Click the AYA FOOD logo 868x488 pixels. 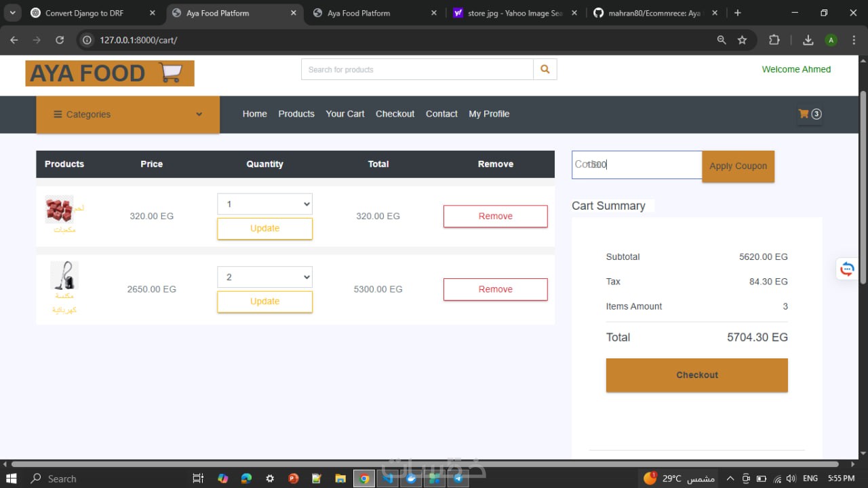pos(110,73)
